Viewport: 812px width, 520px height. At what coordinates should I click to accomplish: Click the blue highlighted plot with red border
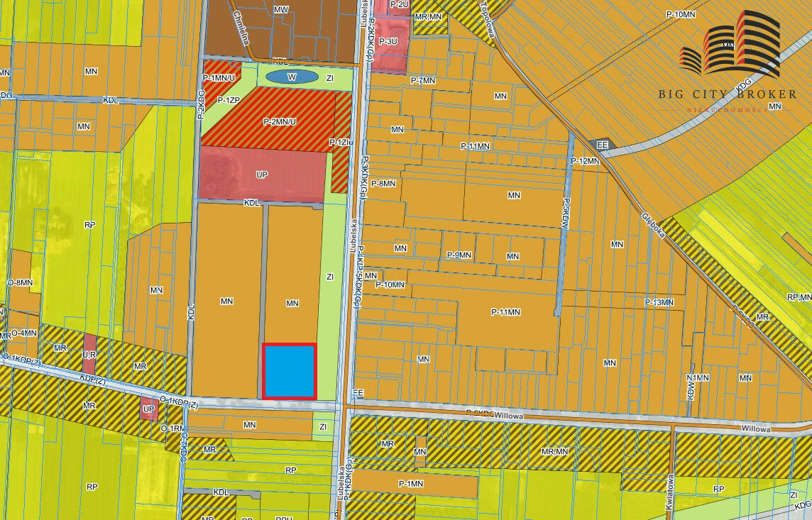(289, 371)
